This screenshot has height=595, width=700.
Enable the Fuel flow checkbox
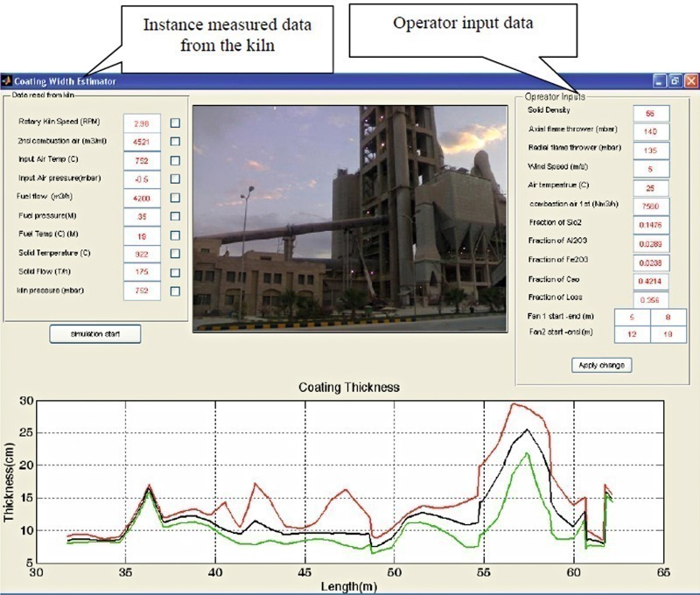[175, 197]
